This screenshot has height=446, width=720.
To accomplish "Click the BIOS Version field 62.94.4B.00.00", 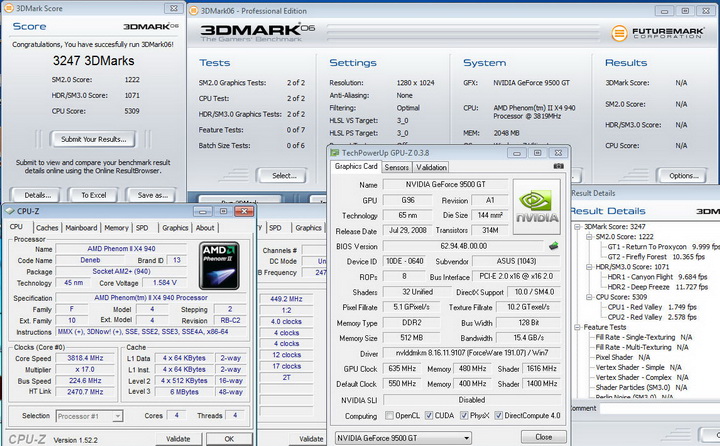I will point(463,246).
